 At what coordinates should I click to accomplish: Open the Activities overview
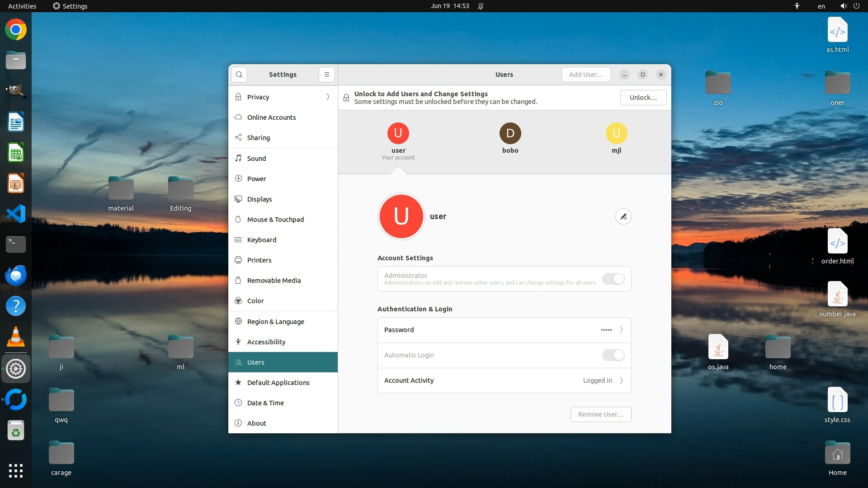[22, 6]
